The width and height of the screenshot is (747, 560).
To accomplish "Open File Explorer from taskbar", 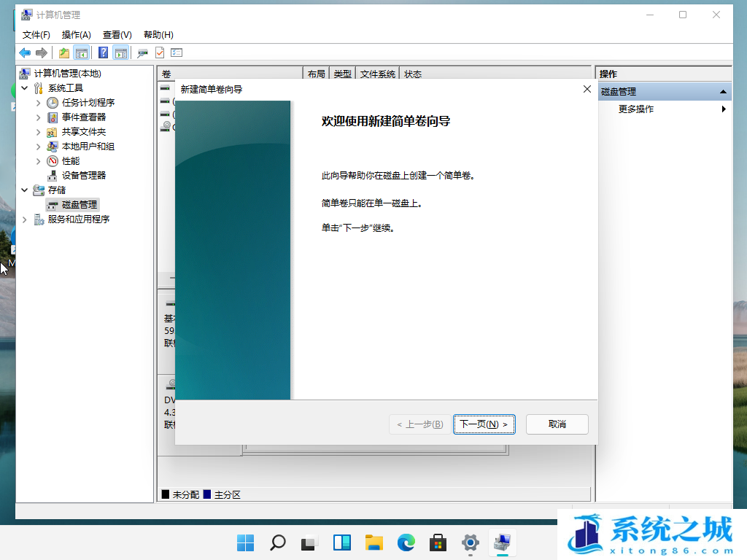I will 374,542.
